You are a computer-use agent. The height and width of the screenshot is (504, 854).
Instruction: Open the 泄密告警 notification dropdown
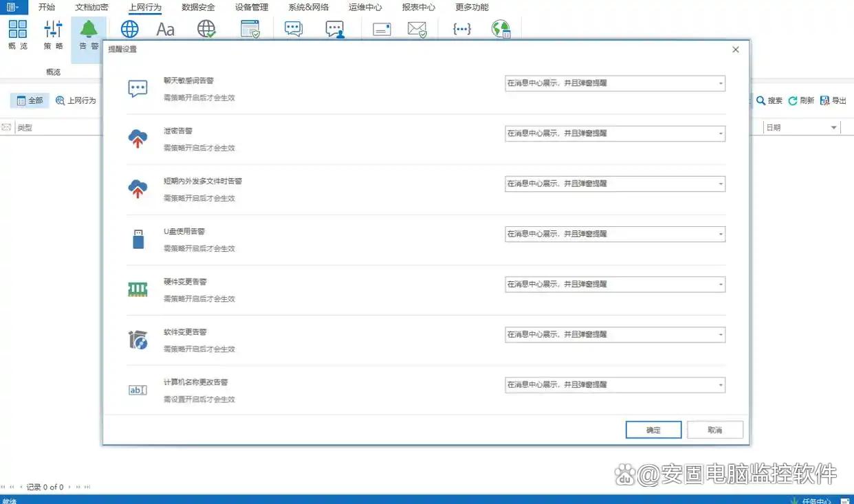[x=615, y=133]
